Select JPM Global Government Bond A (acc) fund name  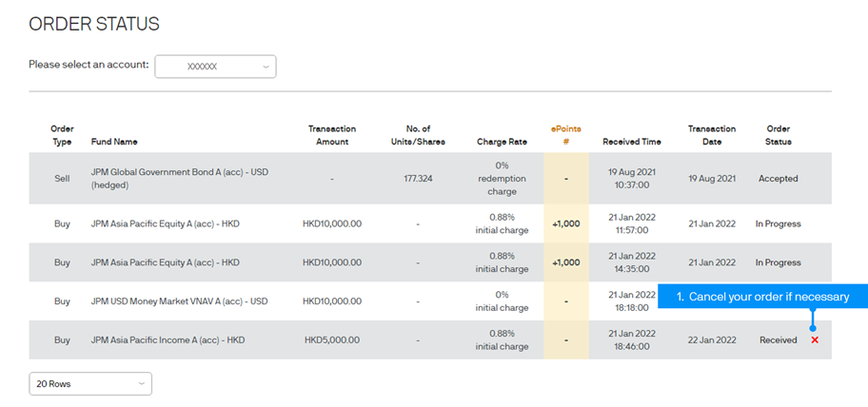[179, 179]
